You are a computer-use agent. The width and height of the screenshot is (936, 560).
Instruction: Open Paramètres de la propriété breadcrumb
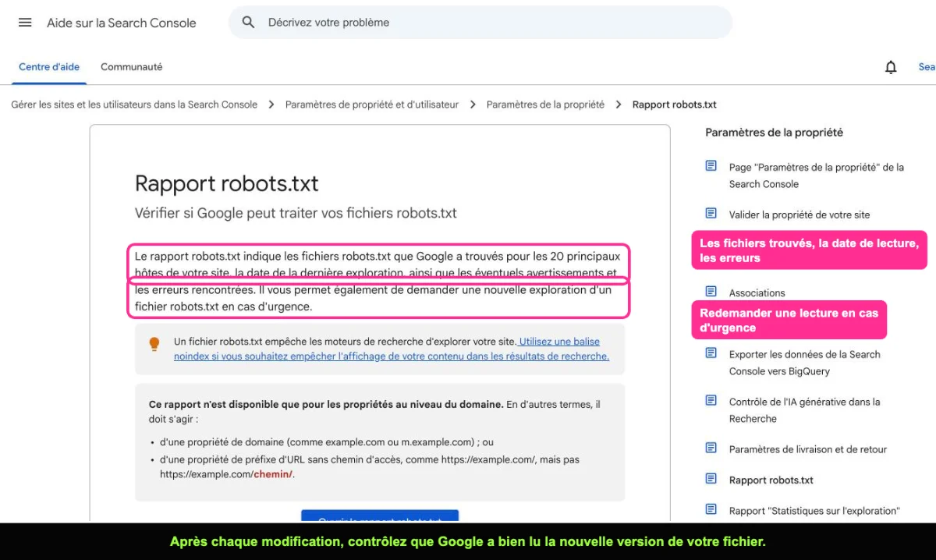545,105
